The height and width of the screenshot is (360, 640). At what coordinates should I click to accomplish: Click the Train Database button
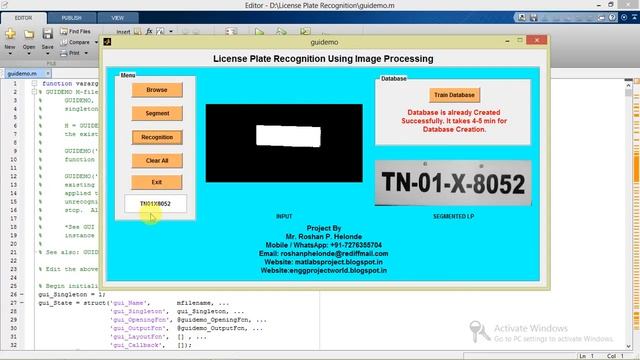454,95
